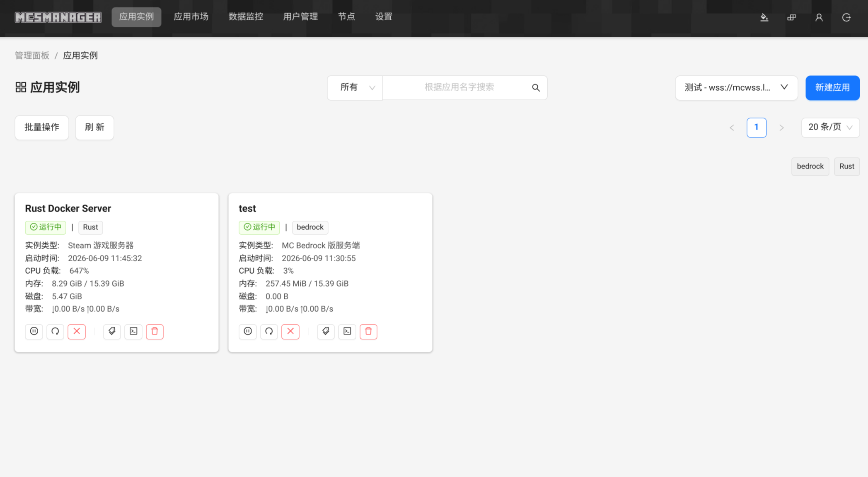This screenshot has width=868, height=477.
Task: Open 节点 menu item
Action: (346, 17)
